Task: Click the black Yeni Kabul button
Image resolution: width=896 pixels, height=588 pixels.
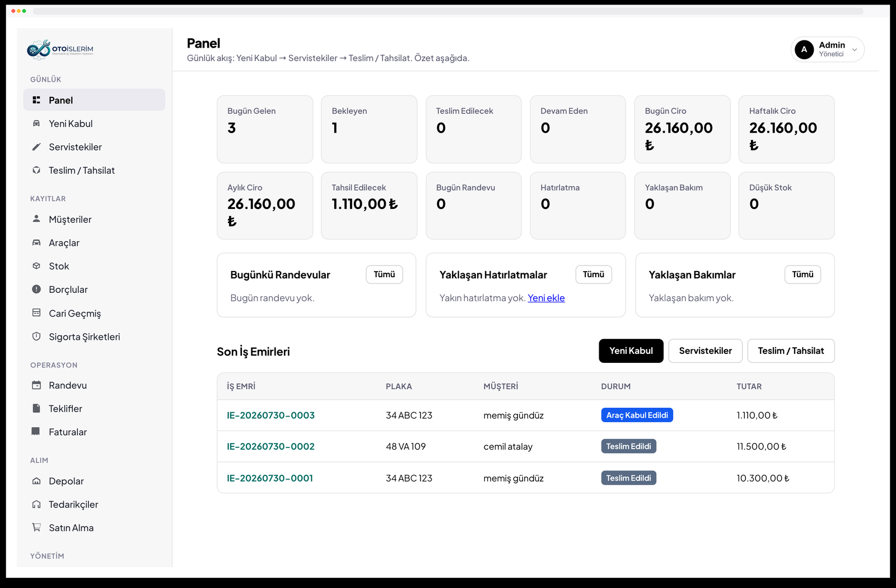Action: 631,351
